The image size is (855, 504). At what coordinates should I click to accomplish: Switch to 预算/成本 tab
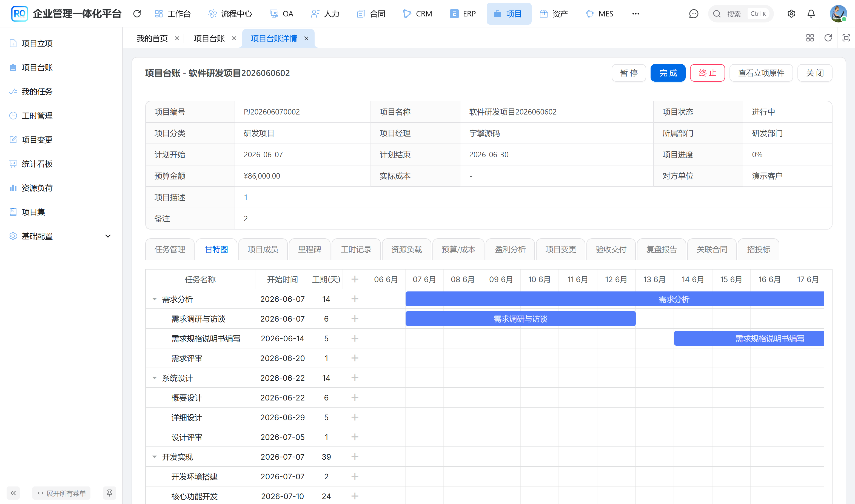tap(458, 249)
